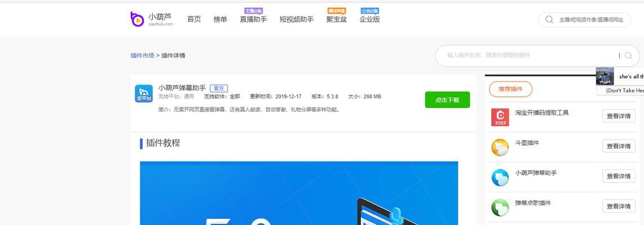Click the blue 全平台 plugin icon
Viewport: 644px width, 225px height.
(x=144, y=93)
